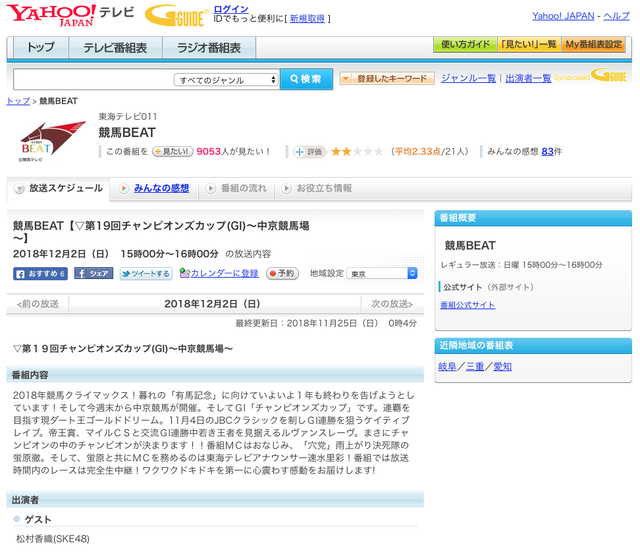The height and width of the screenshot is (556, 640).
Task: Open the 地域設定 region dropdown showing 東京
Action: [x=382, y=274]
